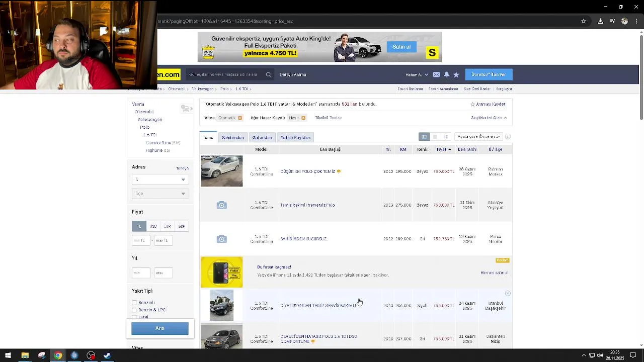Screen dimensions: 644x362
Task: Bookmark this page with the star icon
Action: tap(584, 21)
